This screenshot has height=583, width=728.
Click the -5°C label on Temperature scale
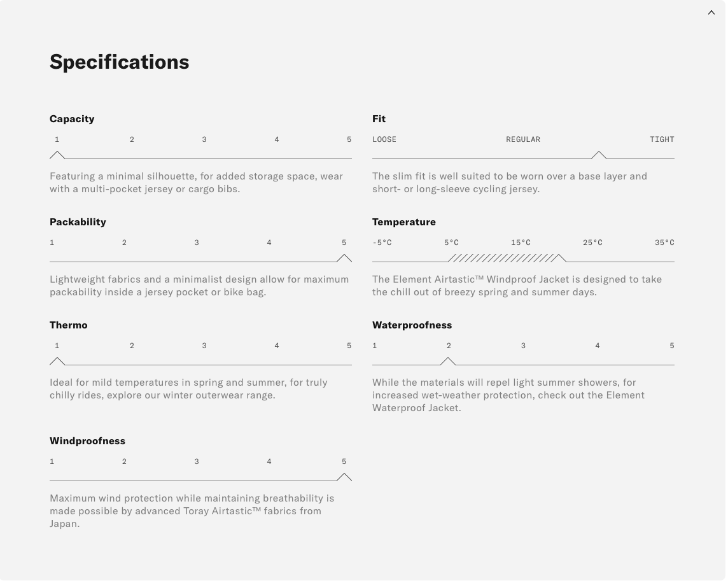(x=382, y=242)
